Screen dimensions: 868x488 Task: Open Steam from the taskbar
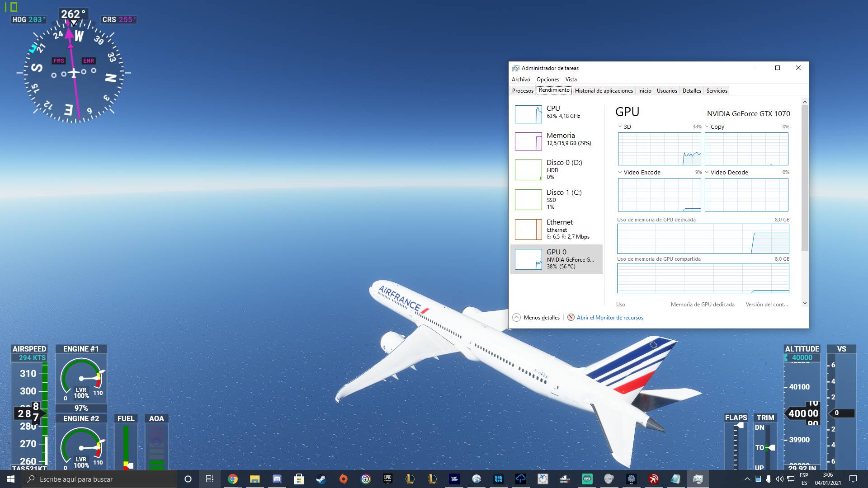322,479
